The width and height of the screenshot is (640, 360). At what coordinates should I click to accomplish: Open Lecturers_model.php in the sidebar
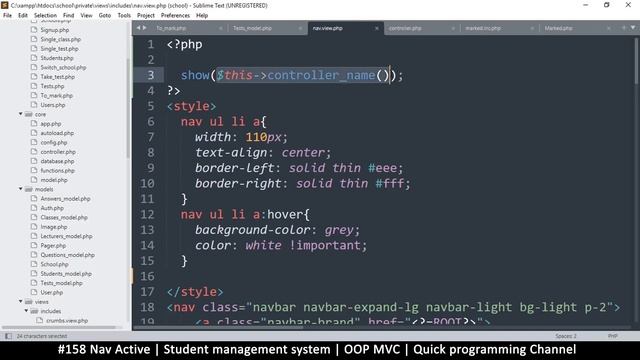(66, 236)
